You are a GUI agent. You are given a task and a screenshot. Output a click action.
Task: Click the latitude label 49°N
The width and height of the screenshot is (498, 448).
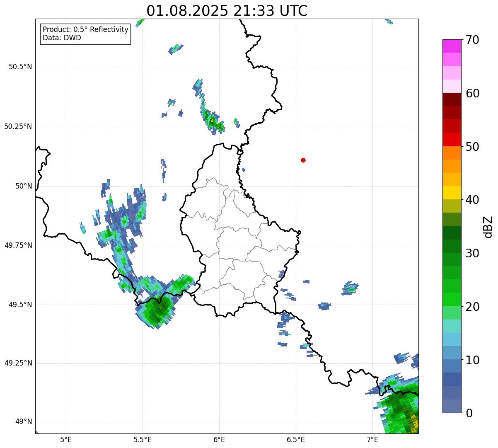[24, 422]
